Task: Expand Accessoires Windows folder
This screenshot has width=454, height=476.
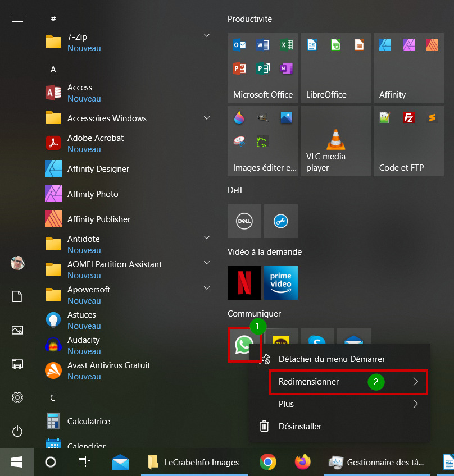Action: pyautogui.click(x=207, y=118)
